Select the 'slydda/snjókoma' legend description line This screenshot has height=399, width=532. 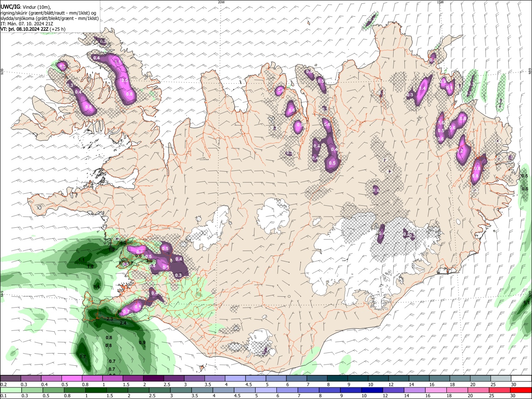(49, 18)
